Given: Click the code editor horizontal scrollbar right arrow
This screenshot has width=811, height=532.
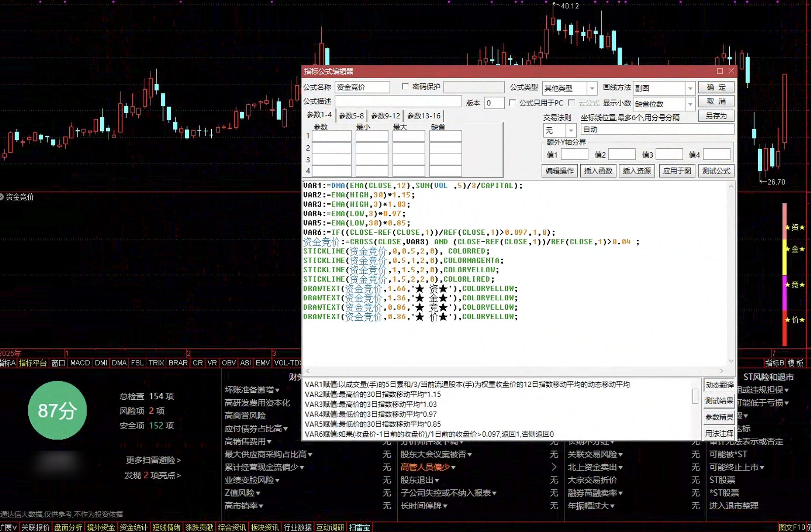Looking at the screenshot, I should pos(722,371).
